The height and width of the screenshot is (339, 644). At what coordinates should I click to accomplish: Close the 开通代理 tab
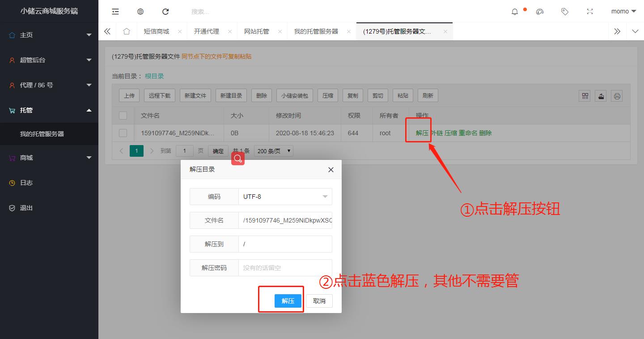coord(230,31)
